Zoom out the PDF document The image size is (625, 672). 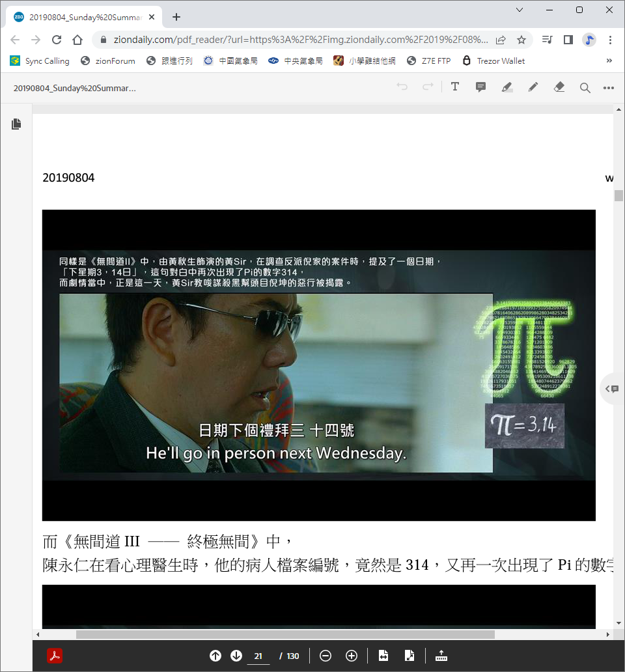pyautogui.click(x=326, y=656)
